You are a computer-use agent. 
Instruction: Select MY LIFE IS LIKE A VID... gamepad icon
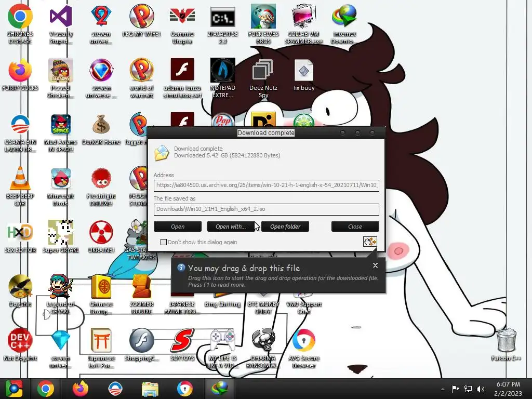222,348
